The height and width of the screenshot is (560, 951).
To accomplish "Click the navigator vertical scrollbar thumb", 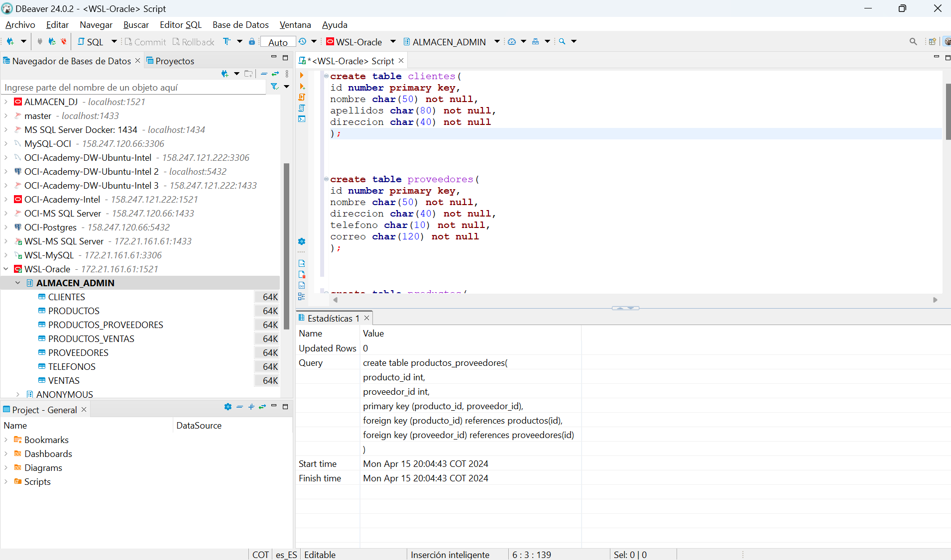I will pyautogui.click(x=286, y=246).
